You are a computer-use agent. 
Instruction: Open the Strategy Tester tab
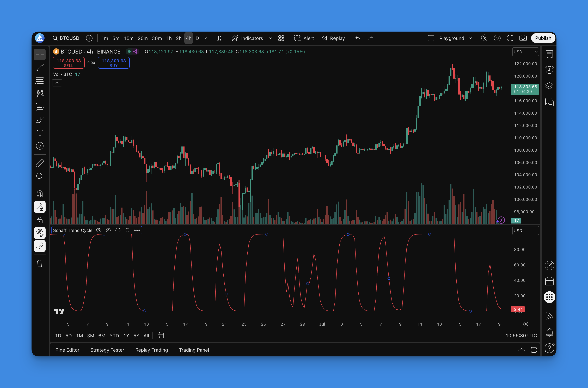tap(107, 350)
